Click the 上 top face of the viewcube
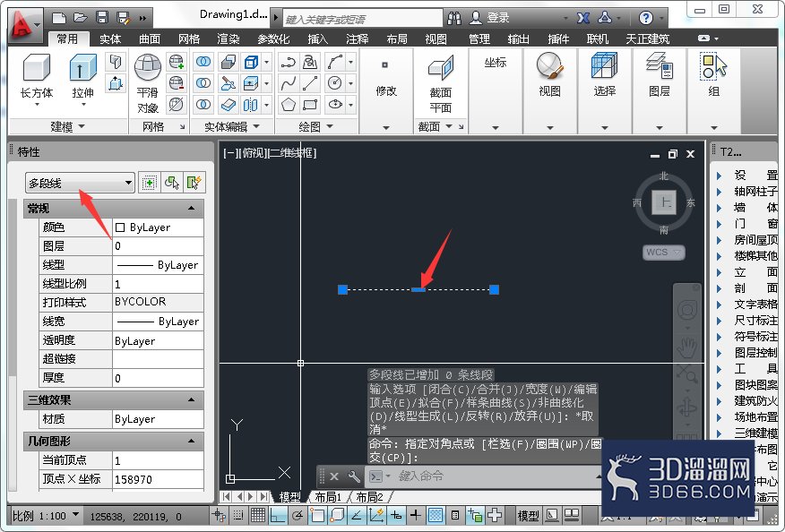This screenshot has width=785, height=532. click(x=664, y=202)
